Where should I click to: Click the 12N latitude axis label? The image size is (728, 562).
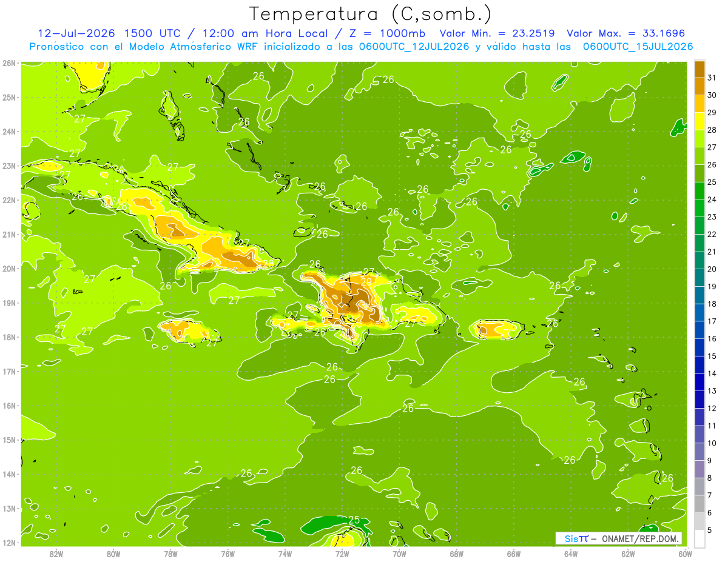pyautogui.click(x=9, y=543)
